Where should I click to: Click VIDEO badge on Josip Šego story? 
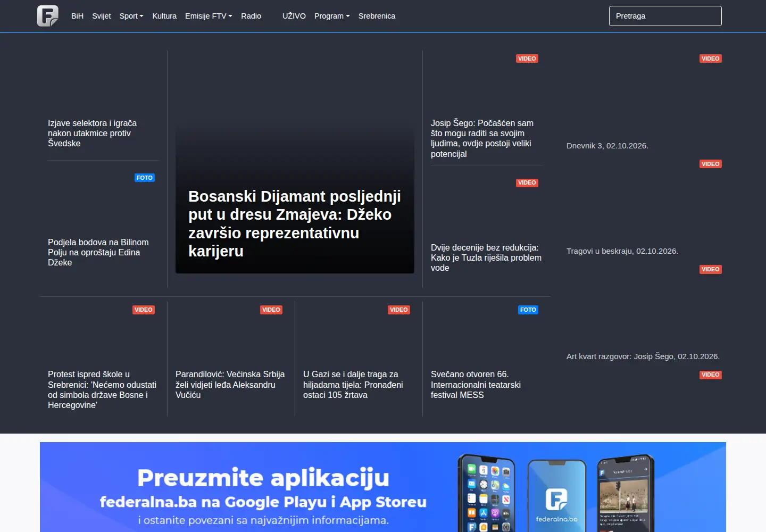click(x=527, y=59)
